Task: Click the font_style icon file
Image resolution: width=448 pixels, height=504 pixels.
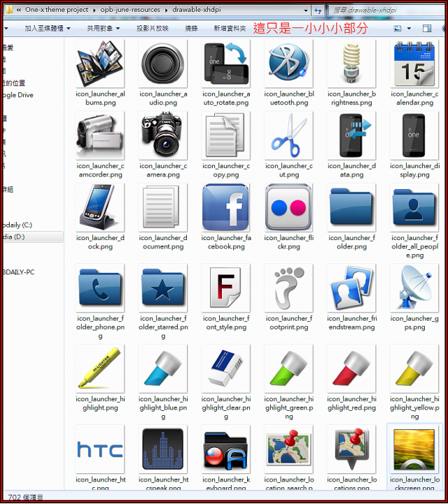Action: [x=226, y=288]
